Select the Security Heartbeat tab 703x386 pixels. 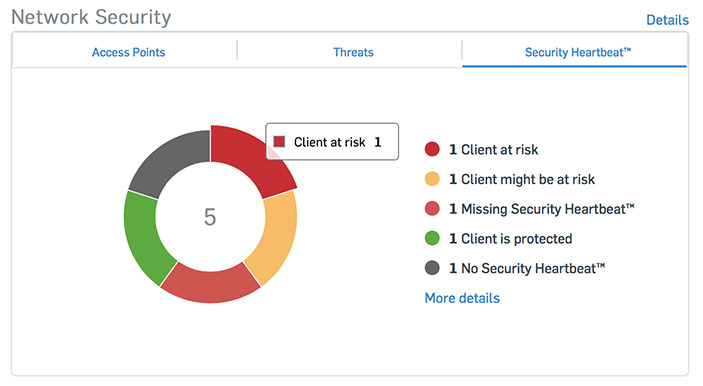[578, 52]
